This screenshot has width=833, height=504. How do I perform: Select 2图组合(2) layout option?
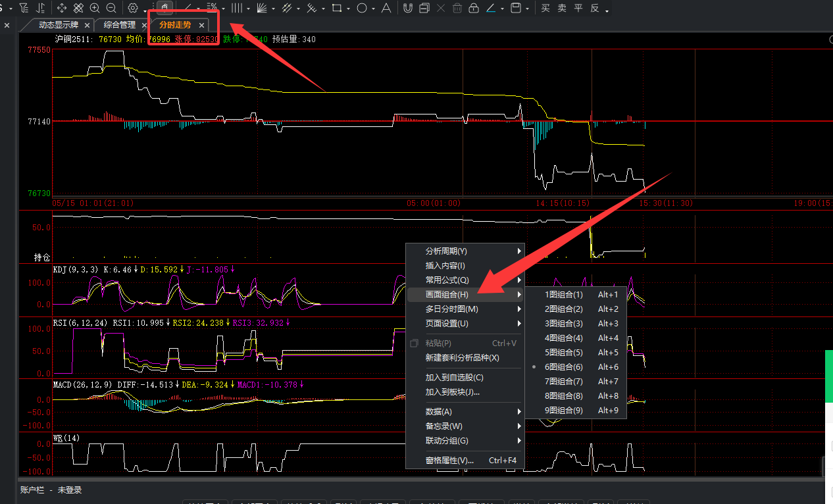[576, 309]
